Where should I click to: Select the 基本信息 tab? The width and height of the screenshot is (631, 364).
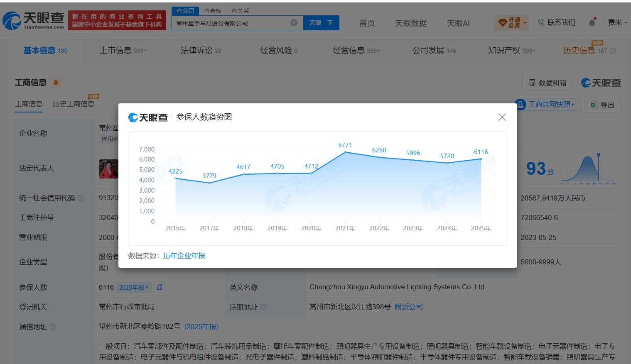(45, 50)
